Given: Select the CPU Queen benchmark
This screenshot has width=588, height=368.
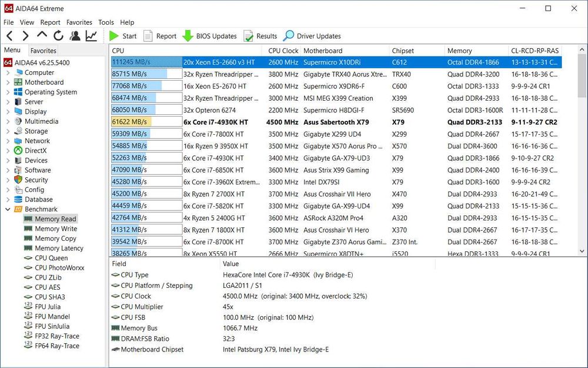Looking at the screenshot, I should pos(46,258).
